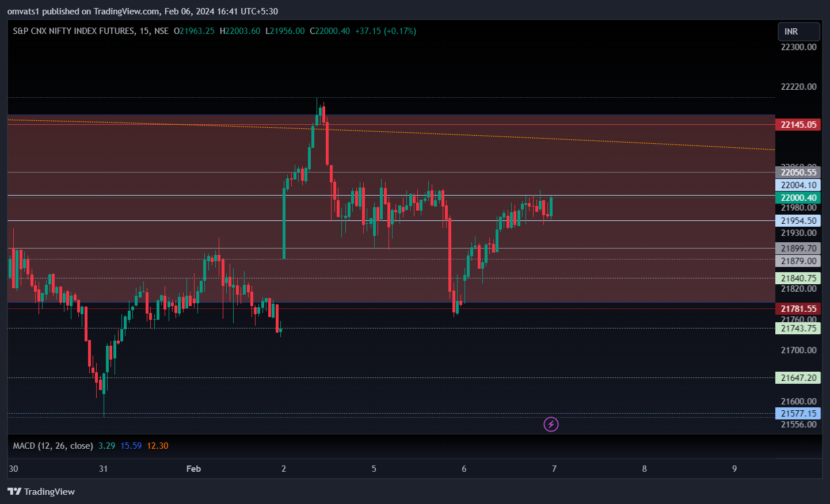
Task: Click the 22004.10 price label
Action: pyautogui.click(x=798, y=185)
